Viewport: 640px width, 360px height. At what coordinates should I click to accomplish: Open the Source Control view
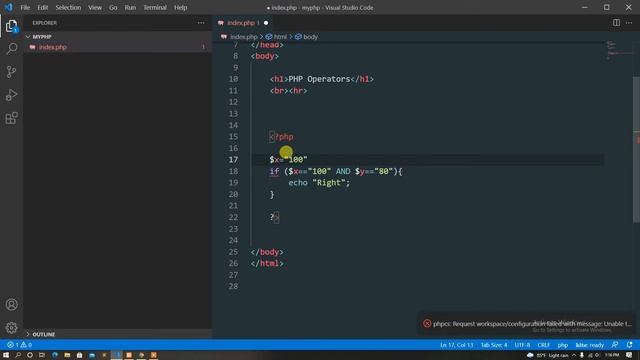coord(11,72)
